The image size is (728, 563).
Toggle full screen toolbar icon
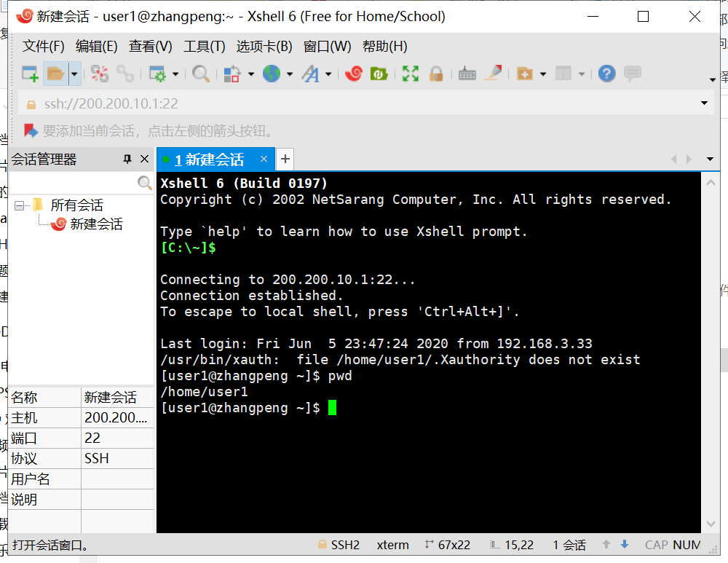click(411, 74)
